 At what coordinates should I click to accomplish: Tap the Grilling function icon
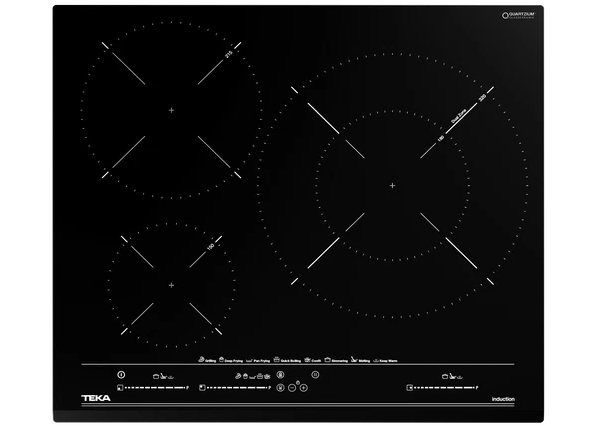[x=202, y=359]
